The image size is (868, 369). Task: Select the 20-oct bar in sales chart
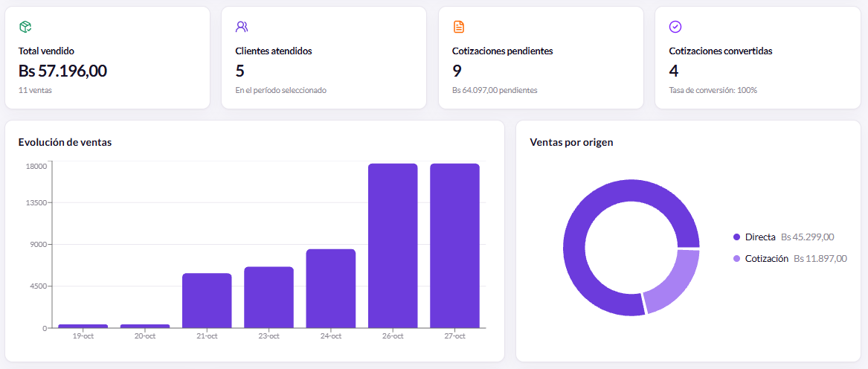pos(145,326)
